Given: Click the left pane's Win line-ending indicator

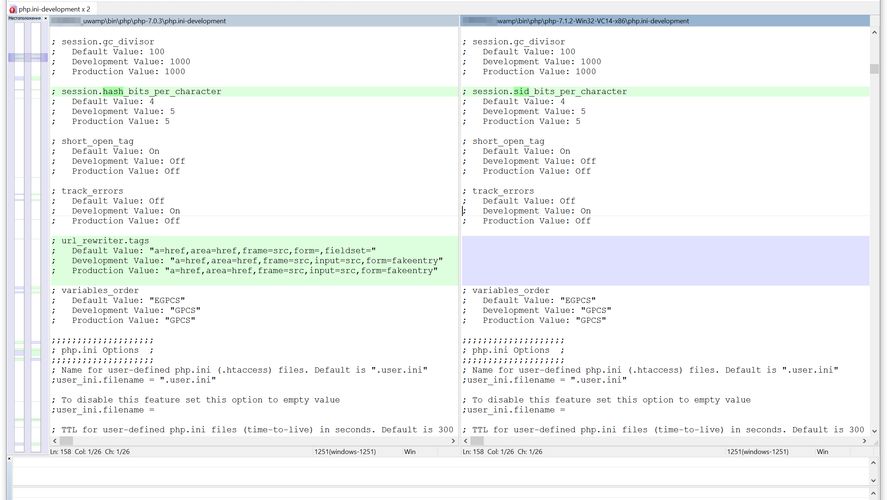Looking at the screenshot, I should point(408,452).
